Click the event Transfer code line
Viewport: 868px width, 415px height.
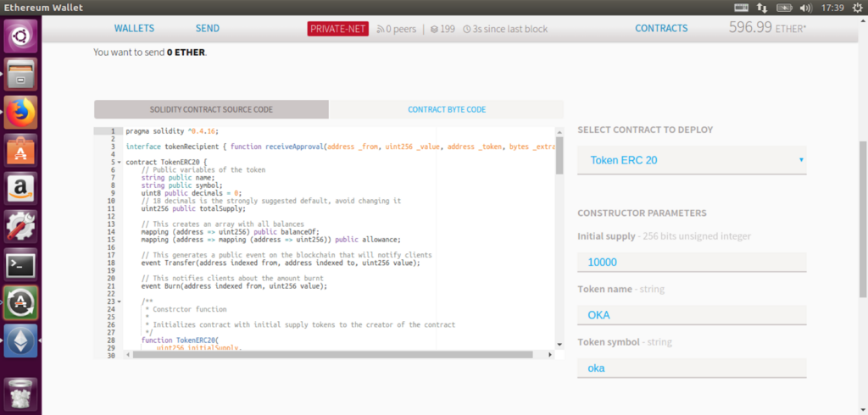pos(281,263)
